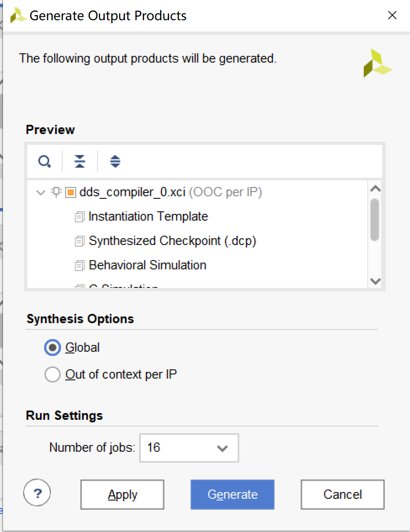This screenshot has width=410, height=532.
Task: Click the Collapse All icon in Preview toolbar
Action: click(x=80, y=161)
